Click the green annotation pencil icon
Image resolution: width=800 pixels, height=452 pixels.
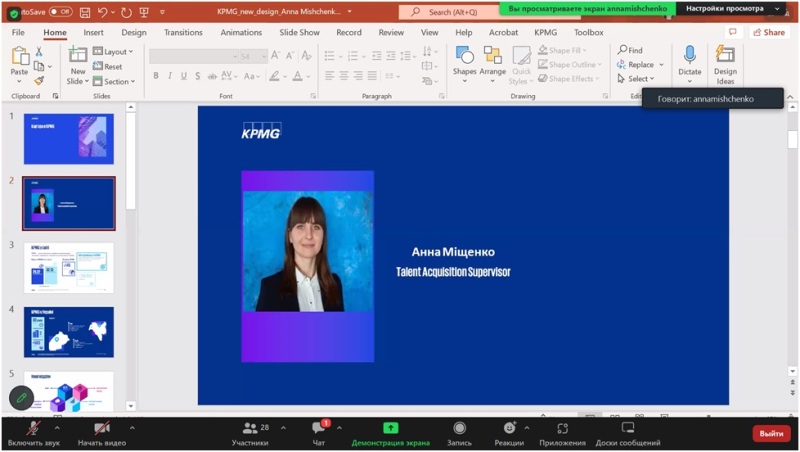tap(21, 398)
